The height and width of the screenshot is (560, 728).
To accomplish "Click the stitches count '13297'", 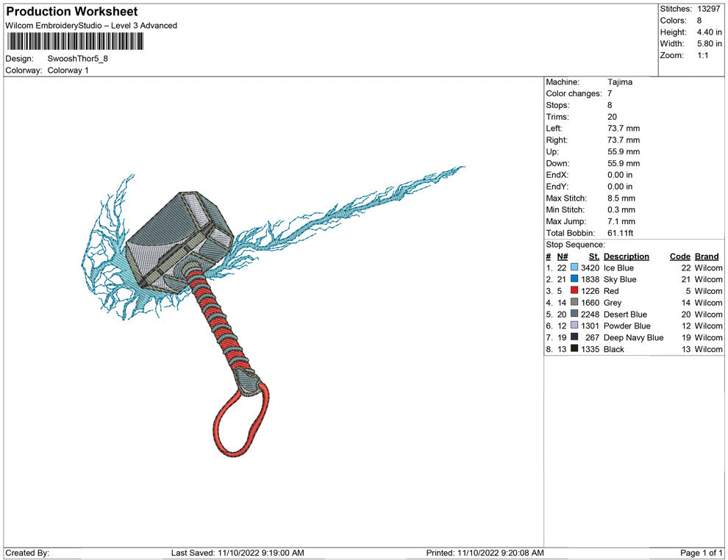I will pyautogui.click(x=708, y=9).
